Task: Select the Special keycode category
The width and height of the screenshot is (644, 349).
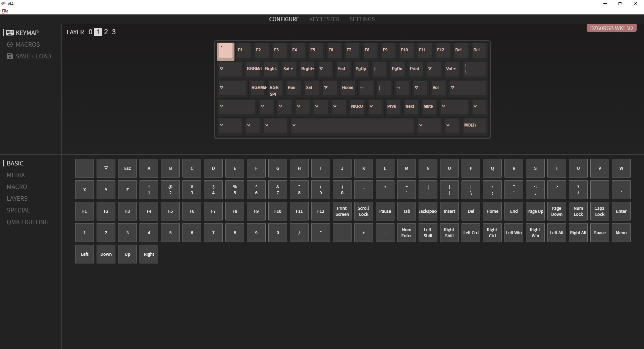Action: click(18, 210)
